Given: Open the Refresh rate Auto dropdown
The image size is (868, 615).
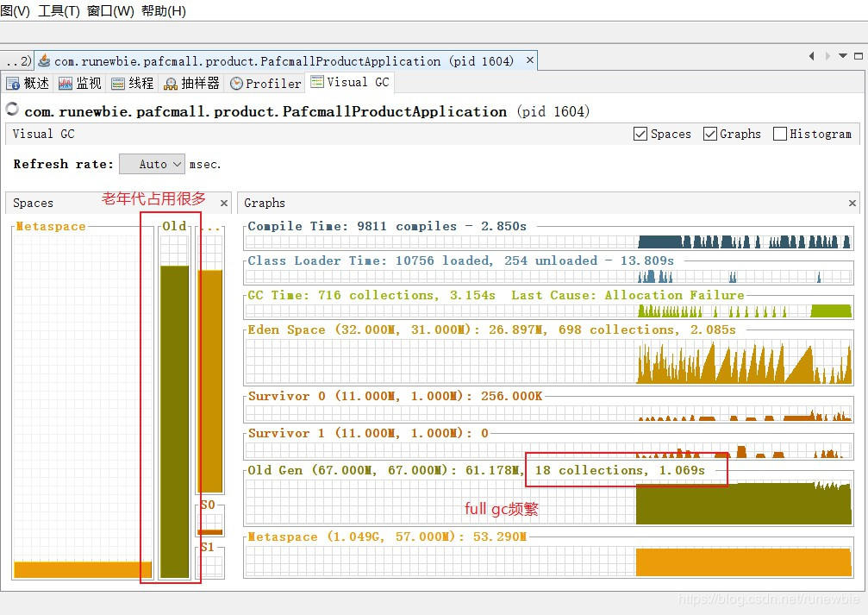Looking at the screenshot, I should [x=153, y=164].
